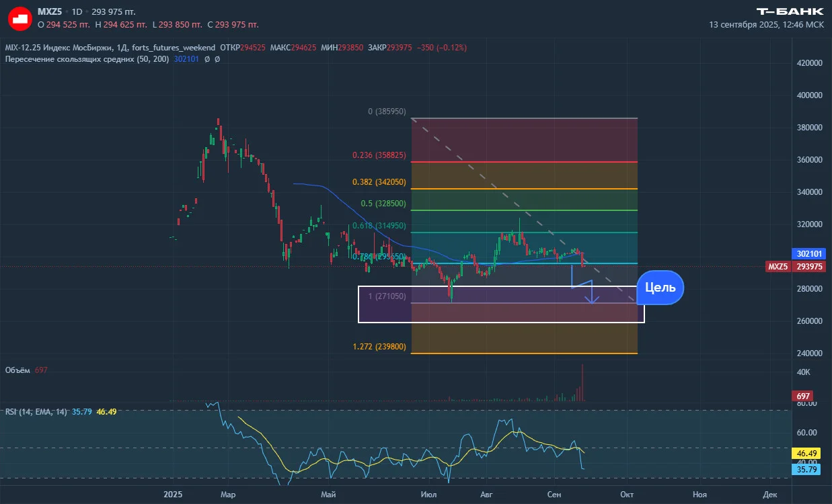Click the blue 35.79 tag on the RSI axis
The image size is (832, 504).
[806, 470]
